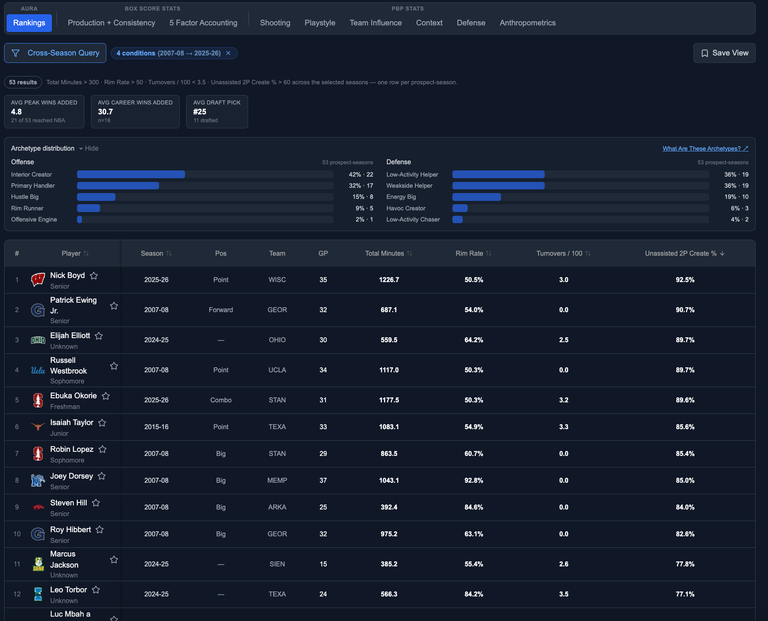Switch to Production + Consistency tab
Viewport: 768px width, 621px height.
click(x=111, y=23)
